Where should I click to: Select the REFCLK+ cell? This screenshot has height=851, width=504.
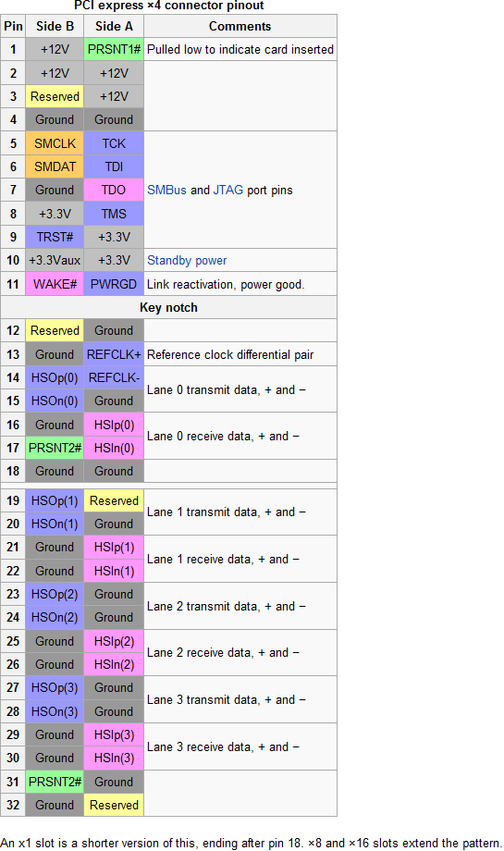click(x=114, y=354)
